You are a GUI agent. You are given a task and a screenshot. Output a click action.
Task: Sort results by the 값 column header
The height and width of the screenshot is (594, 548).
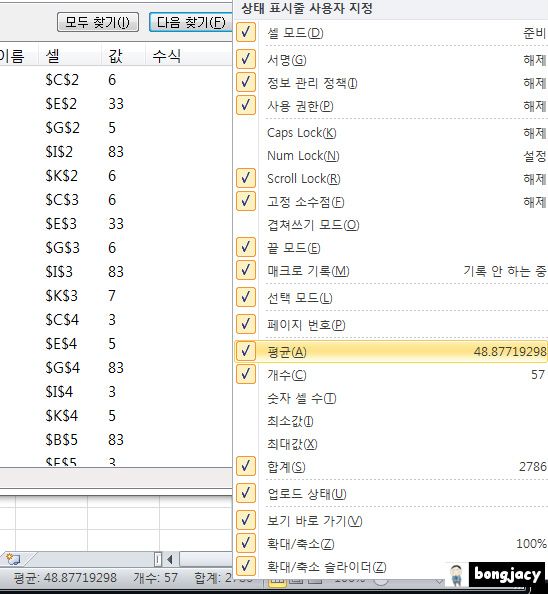(x=123, y=56)
